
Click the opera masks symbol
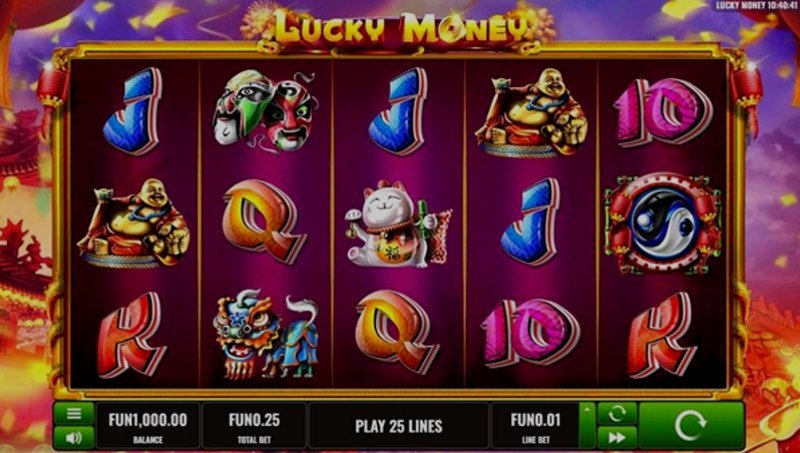pyautogui.click(x=265, y=111)
